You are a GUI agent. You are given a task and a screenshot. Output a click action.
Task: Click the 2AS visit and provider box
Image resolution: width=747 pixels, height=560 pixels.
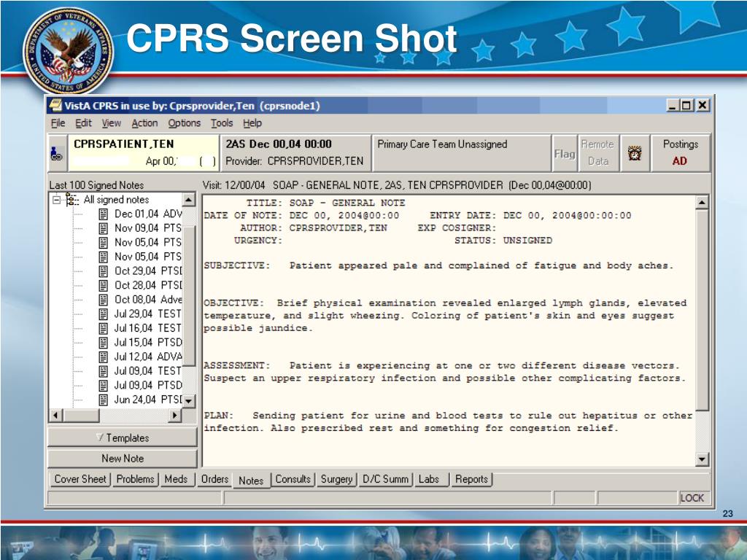coord(295,153)
